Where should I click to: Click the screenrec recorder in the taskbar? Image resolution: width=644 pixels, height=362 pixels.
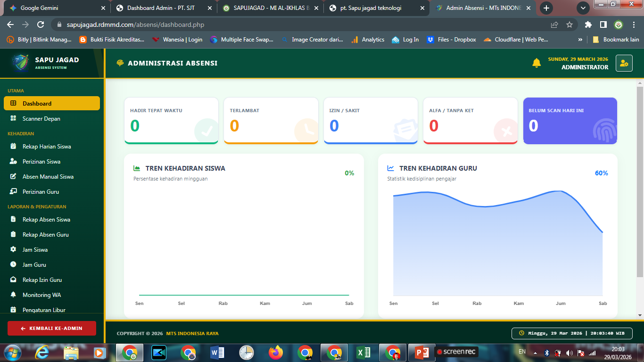457,352
